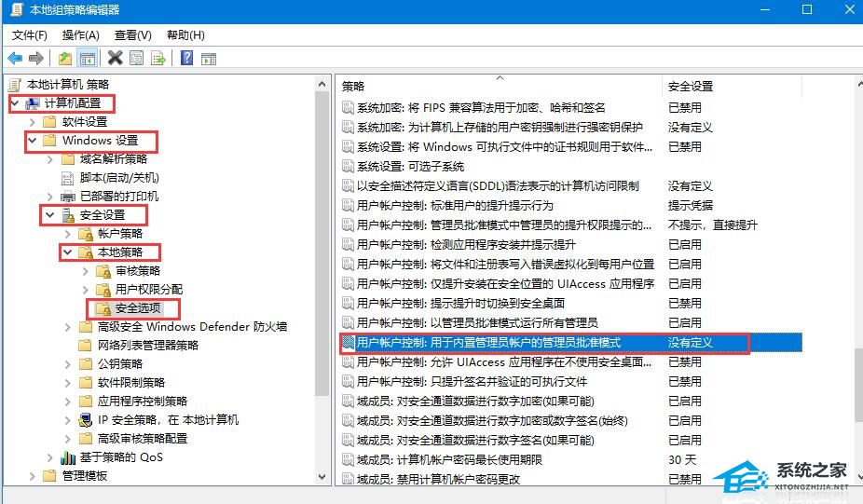Click the Back arrow toolbar icon
Image resolution: width=863 pixels, height=504 pixels.
coord(16,58)
